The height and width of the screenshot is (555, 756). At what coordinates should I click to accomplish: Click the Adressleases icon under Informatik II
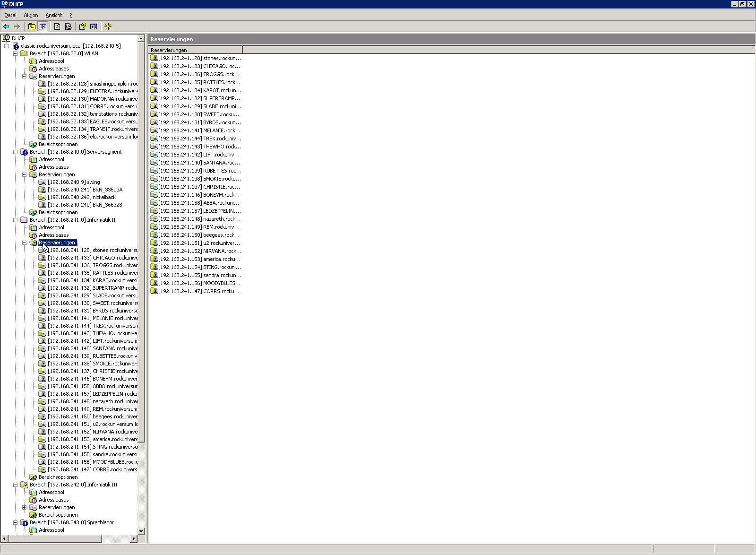(33, 235)
